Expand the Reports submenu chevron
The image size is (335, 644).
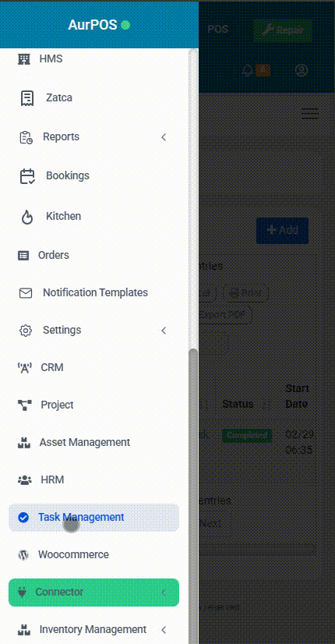point(164,136)
